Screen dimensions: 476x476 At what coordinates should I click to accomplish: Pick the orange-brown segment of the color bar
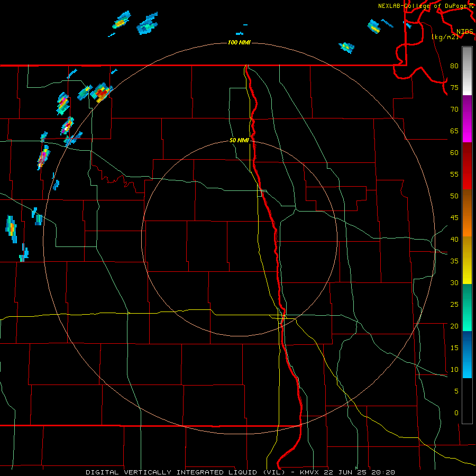point(467,213)
